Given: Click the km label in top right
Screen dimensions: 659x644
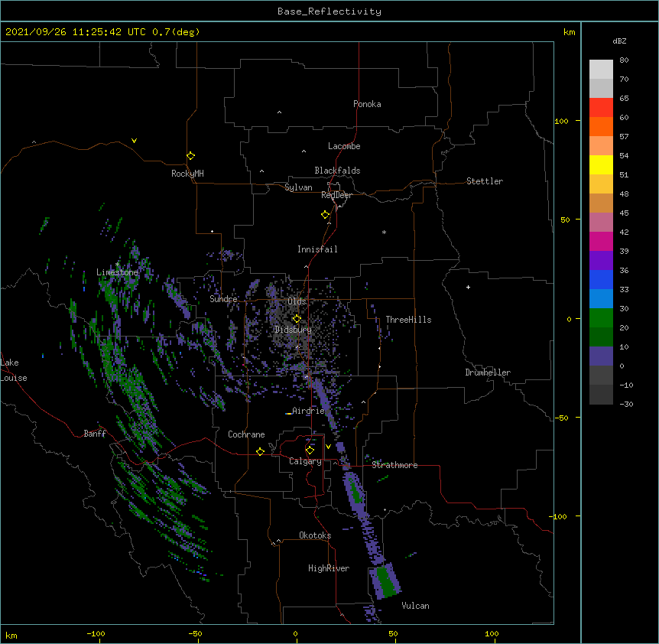Looking at the screenshot, I should (569, 32).
